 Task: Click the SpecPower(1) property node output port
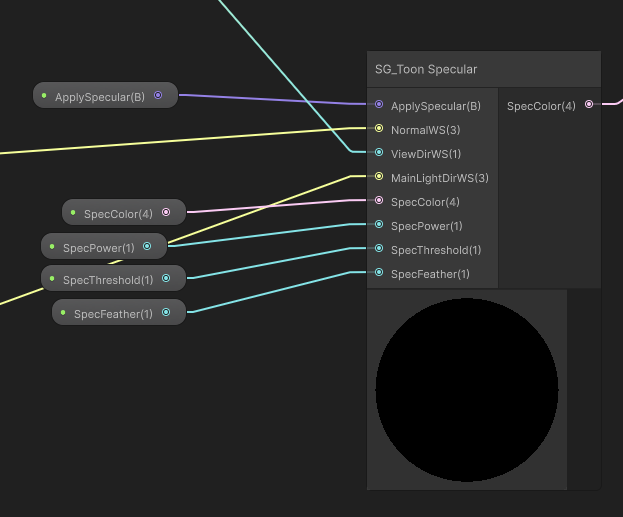[x=147, y=246]
